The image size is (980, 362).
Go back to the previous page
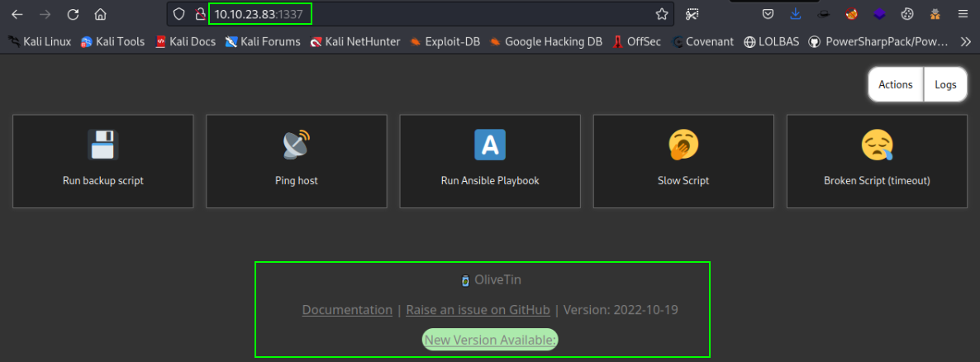[17, 14]
